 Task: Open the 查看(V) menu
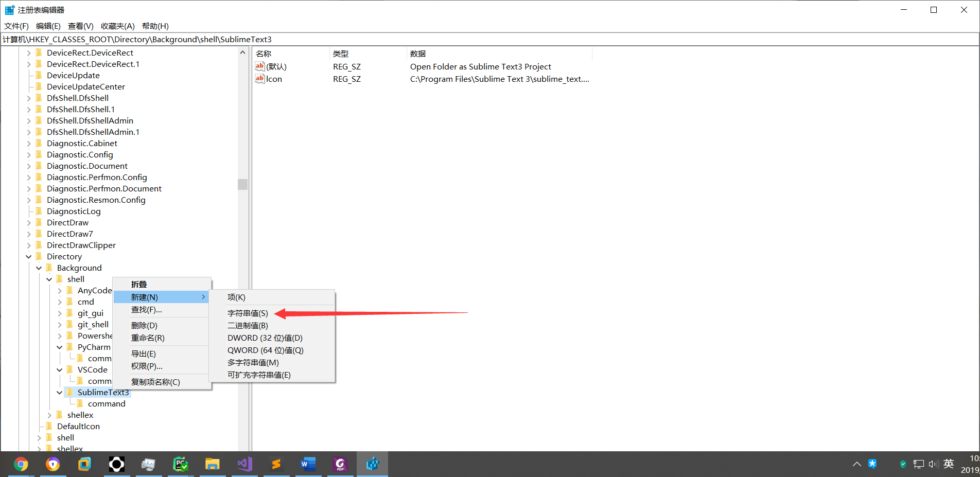(x=81, y=26)
